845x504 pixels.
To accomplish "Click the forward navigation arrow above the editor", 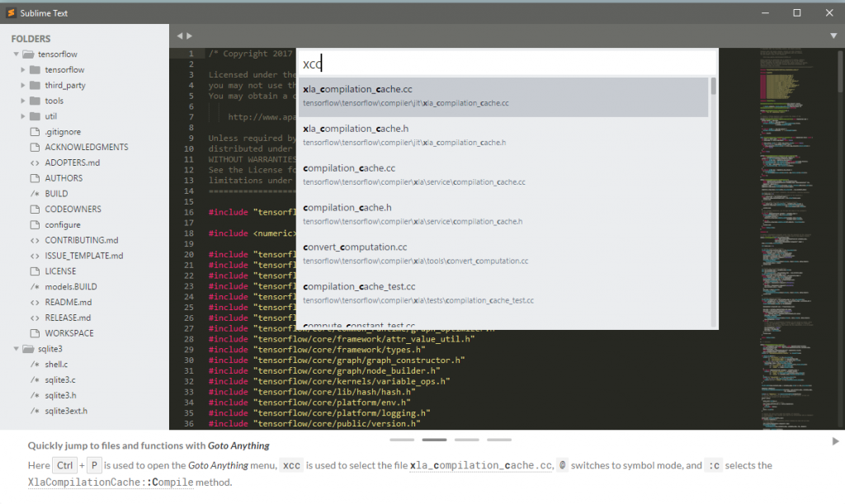I will click(190, 36).
